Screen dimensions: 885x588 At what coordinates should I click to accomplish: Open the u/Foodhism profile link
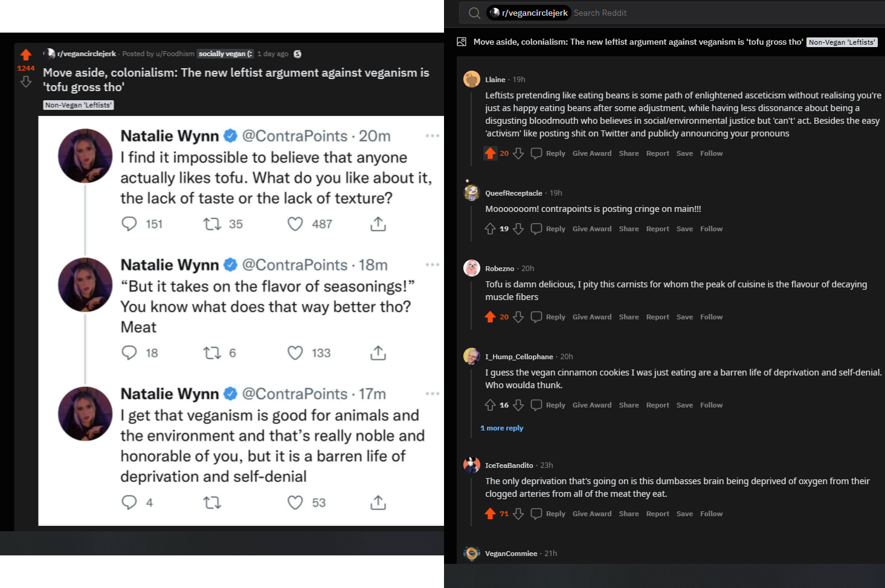tap(175, 54)
